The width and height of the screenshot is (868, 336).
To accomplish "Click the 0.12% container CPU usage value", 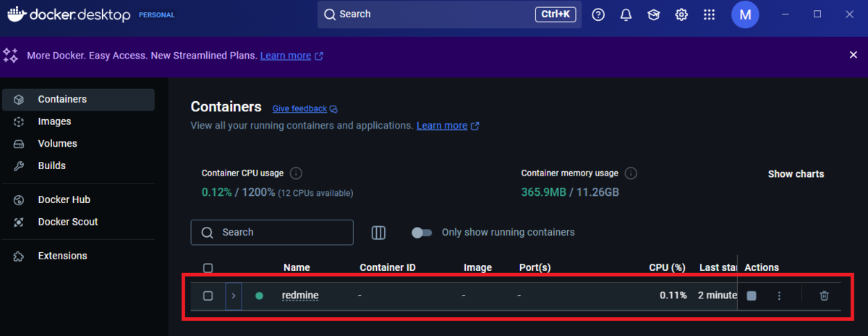I will 217,193.
